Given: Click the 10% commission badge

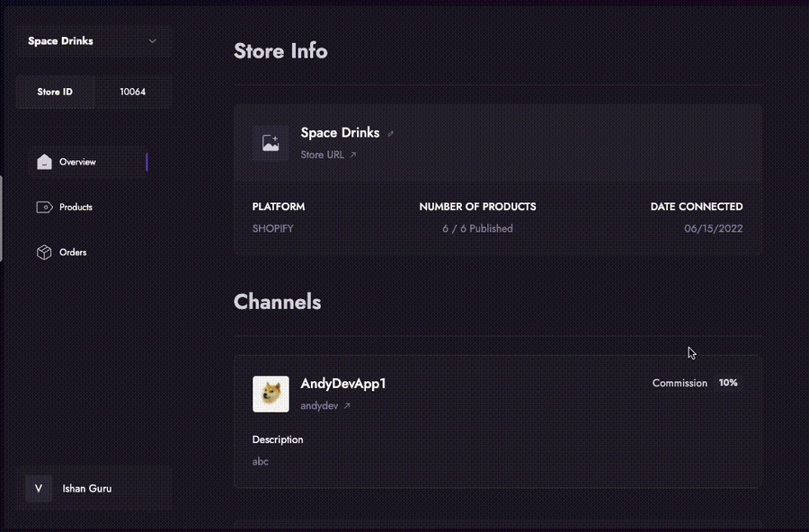Looking at the screenshot, I should 728,383.
